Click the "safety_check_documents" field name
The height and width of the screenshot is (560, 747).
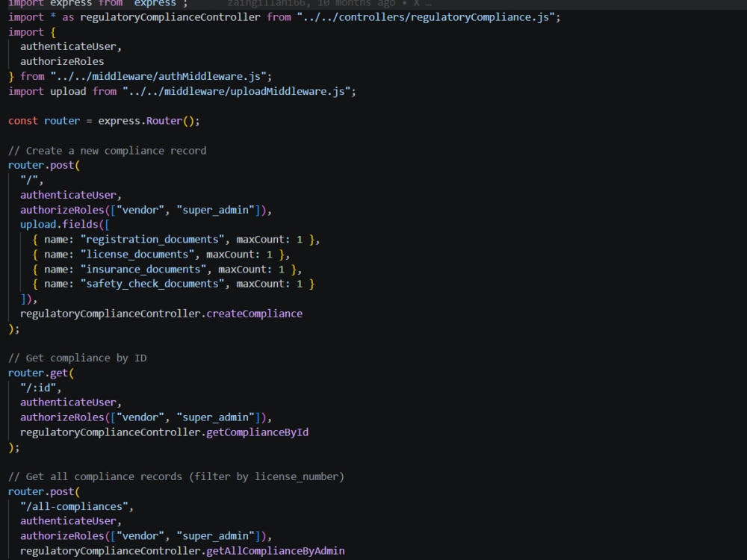click(x=152, y=284)
